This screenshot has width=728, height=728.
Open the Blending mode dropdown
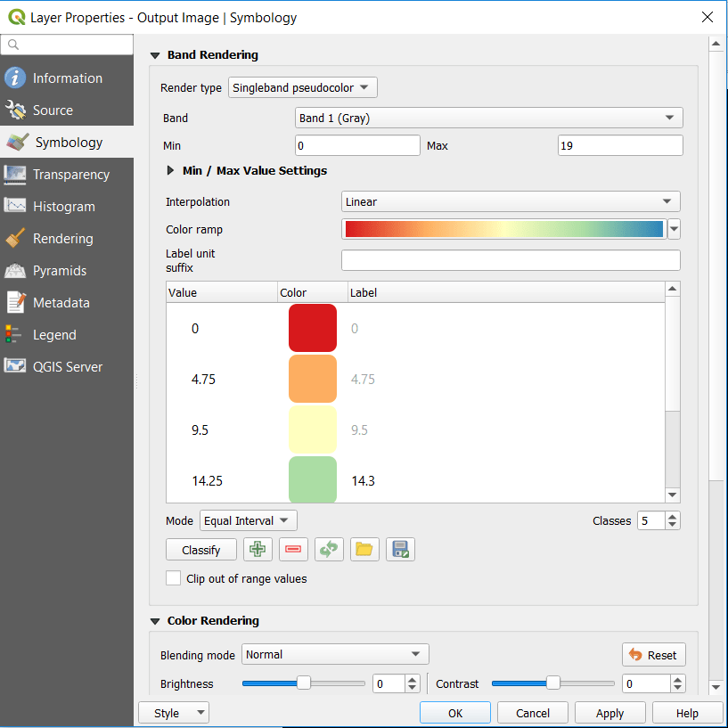(x=335, y=655)
